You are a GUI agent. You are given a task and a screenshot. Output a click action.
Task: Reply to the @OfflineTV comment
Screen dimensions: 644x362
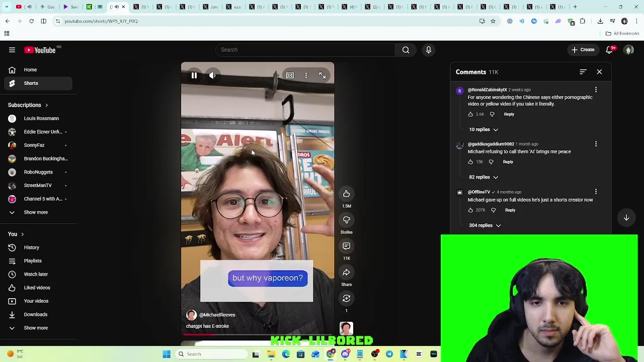[x=510, y=210]
